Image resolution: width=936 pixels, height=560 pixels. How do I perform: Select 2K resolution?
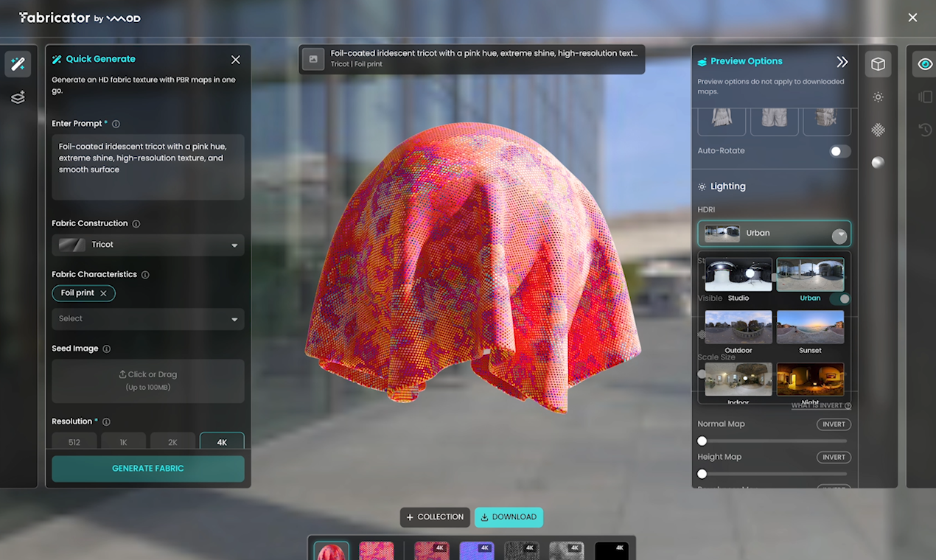tap(172, 441)
